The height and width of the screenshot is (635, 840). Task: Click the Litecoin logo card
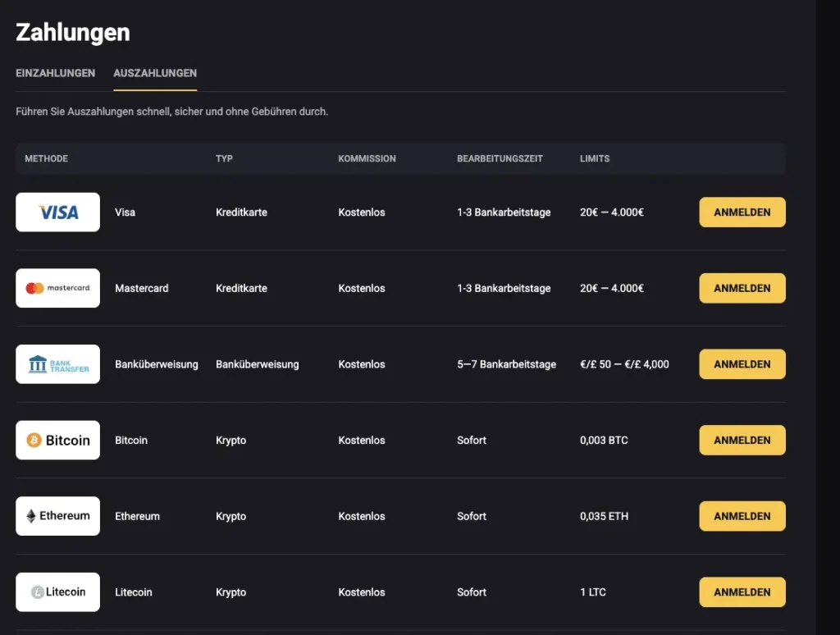[x=58, y=592]
